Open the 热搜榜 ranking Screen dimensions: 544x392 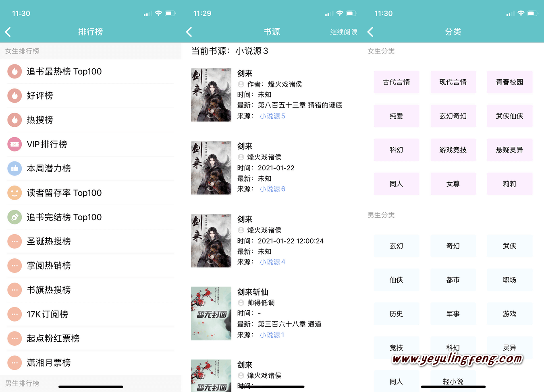click(91, 120)
